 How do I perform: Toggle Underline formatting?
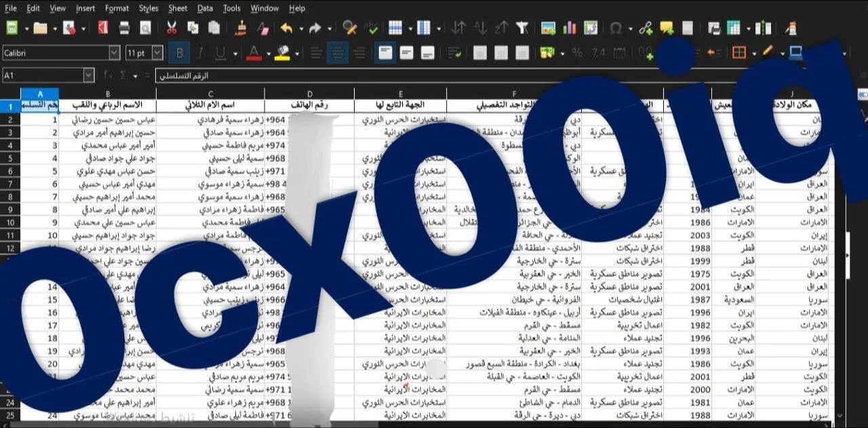tap(220, 52)
